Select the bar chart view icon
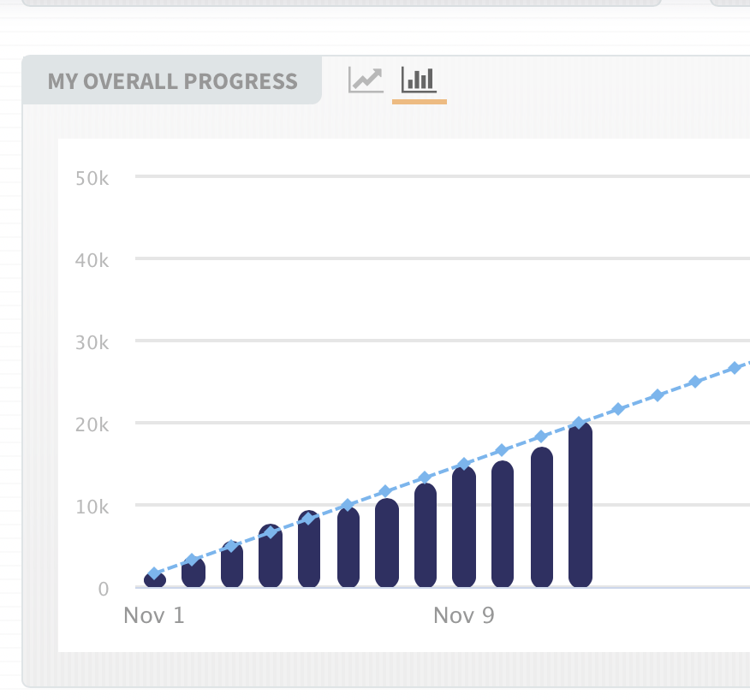The width and height of the screenshot is (750, 700). (419, 80)
